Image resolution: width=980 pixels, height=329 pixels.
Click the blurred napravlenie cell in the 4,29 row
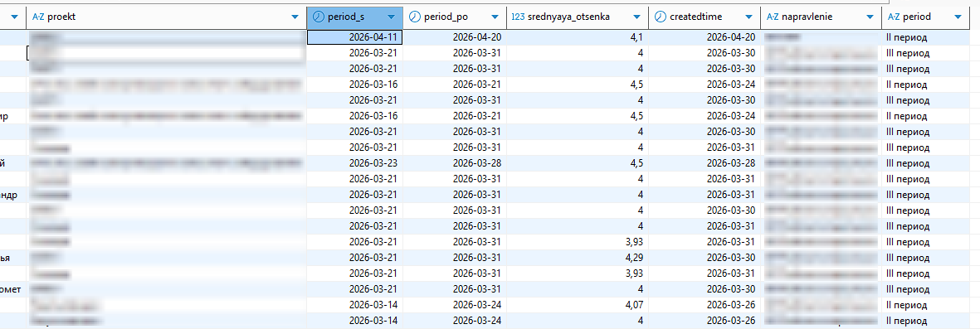click(821, 257)
